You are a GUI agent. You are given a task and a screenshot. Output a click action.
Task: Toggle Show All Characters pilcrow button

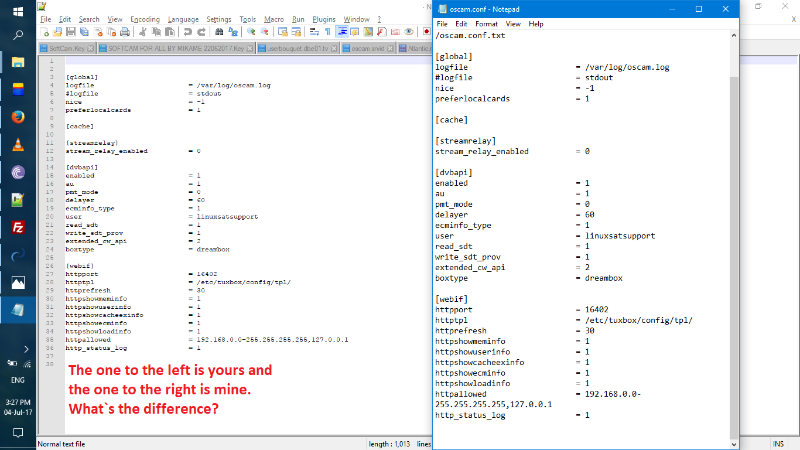coord(329,31)
